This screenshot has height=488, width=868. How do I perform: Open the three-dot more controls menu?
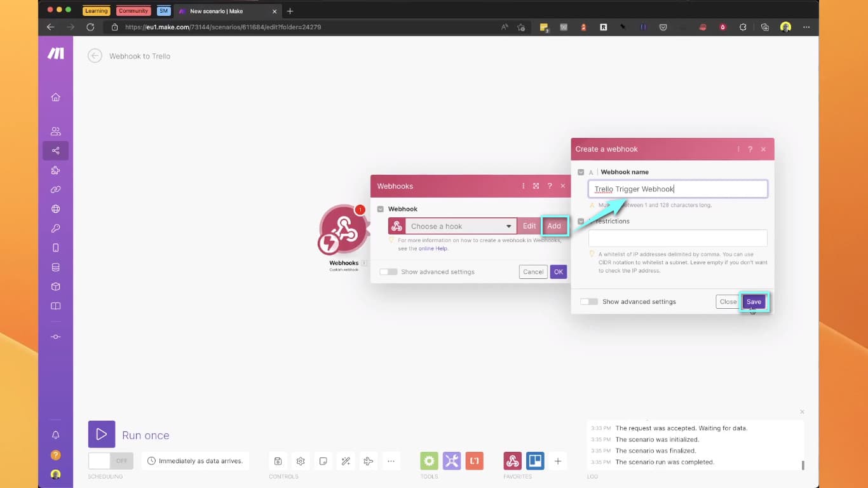391,461
